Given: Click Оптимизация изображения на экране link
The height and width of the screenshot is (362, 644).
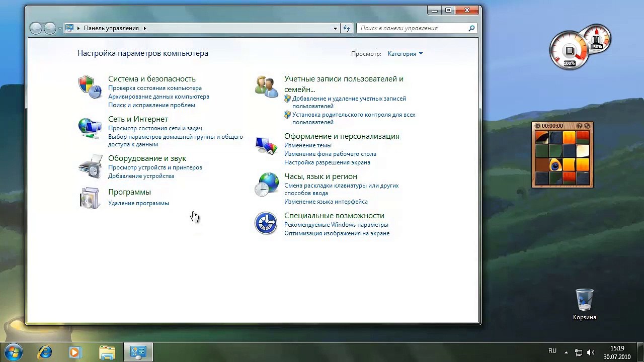Looking at the screenshot, I should [337, 233].
